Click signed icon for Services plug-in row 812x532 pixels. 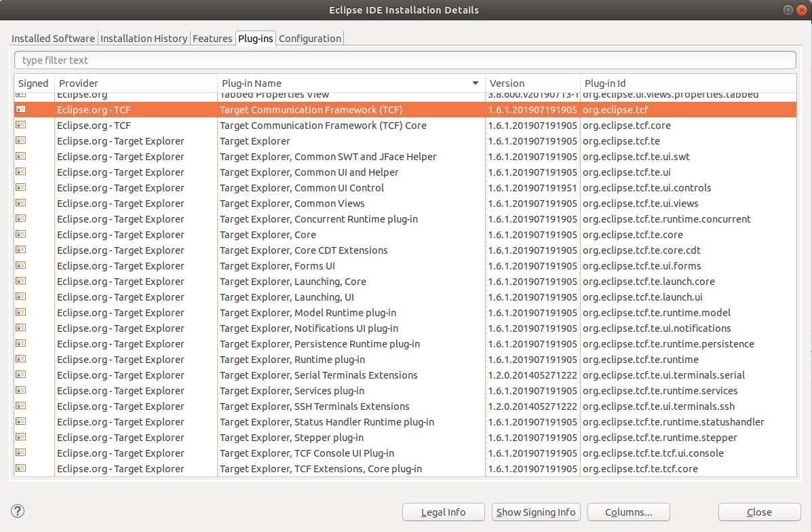pyautogui.click(x=21, y=390)
